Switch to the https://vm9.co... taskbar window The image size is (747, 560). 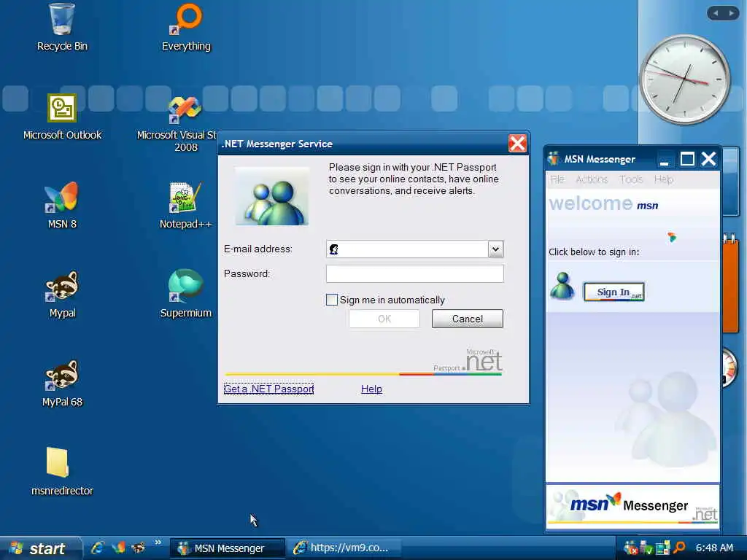(344, 548)
